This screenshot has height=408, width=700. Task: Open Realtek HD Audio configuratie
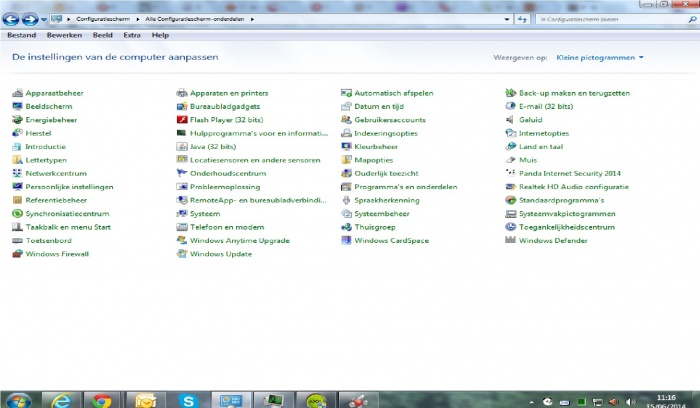click(x=574, y=186)
